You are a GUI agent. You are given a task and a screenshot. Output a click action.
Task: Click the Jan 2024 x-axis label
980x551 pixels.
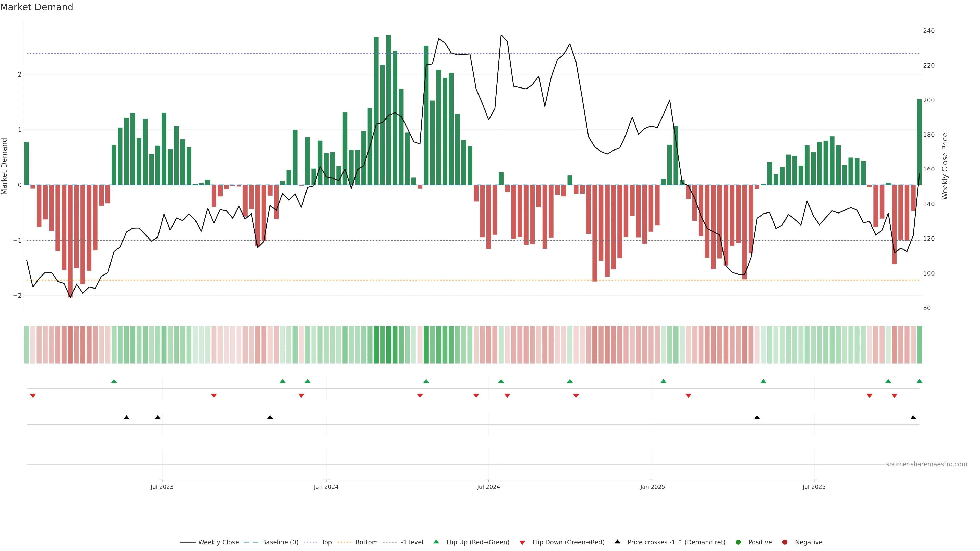[326, 487]
